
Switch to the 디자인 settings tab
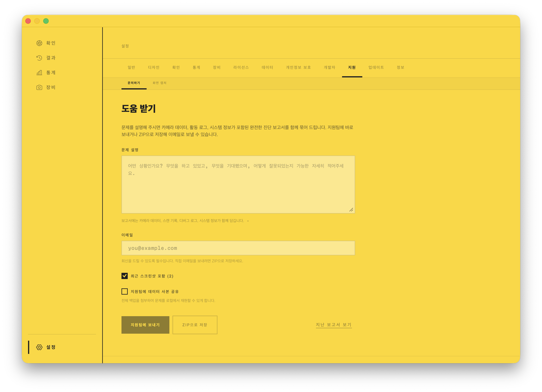pyautogui.click(x=154, y=67)
